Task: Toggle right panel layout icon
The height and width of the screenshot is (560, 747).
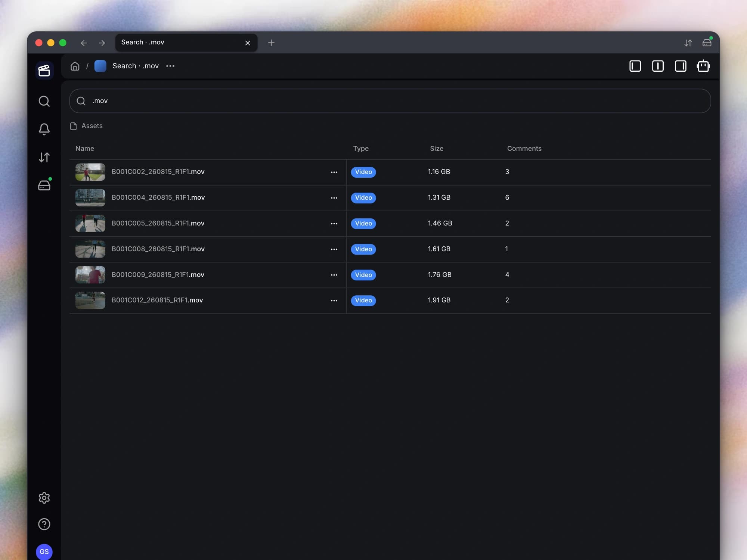Action: (681, 66)
